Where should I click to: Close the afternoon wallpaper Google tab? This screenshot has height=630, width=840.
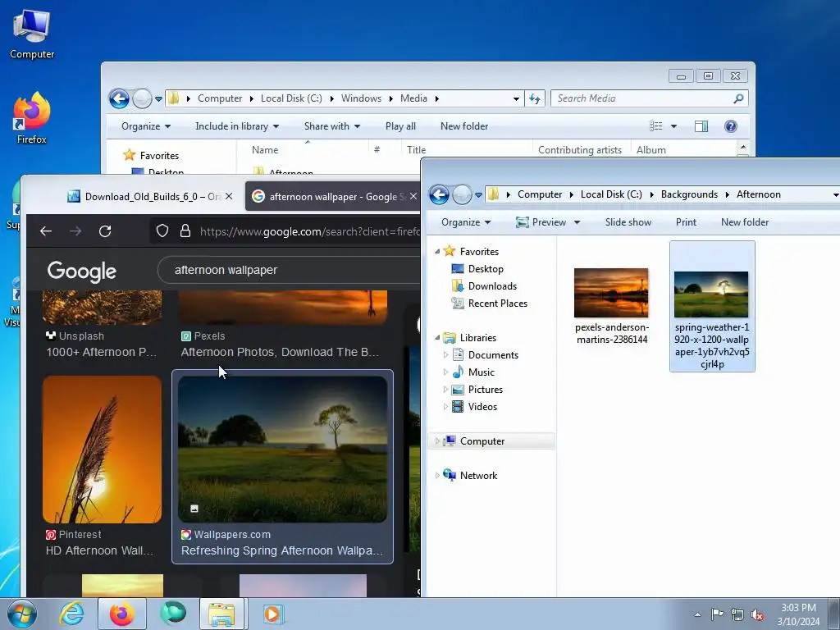click(413, 197)
